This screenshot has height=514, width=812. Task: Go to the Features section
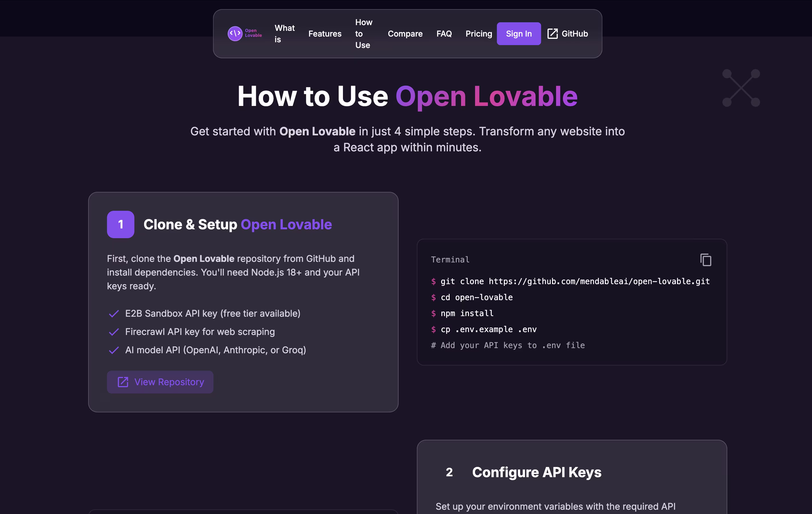pyautogui.click(x=325, y=34)
